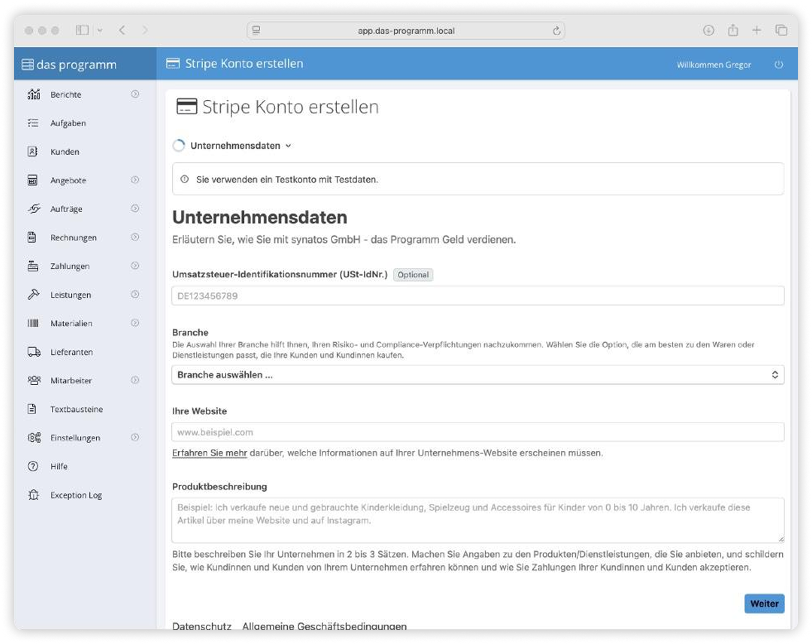
Task: Click the Weiter button
Action: [764, 603]
